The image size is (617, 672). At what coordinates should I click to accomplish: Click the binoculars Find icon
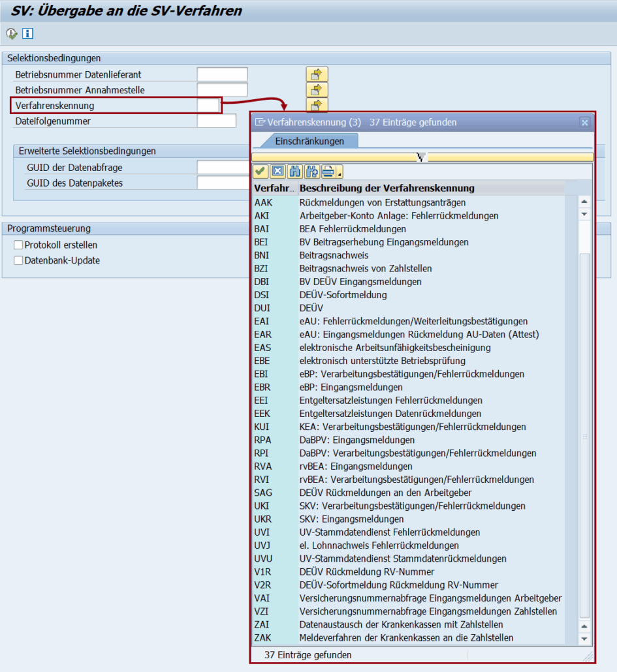[x=294, y=172]
